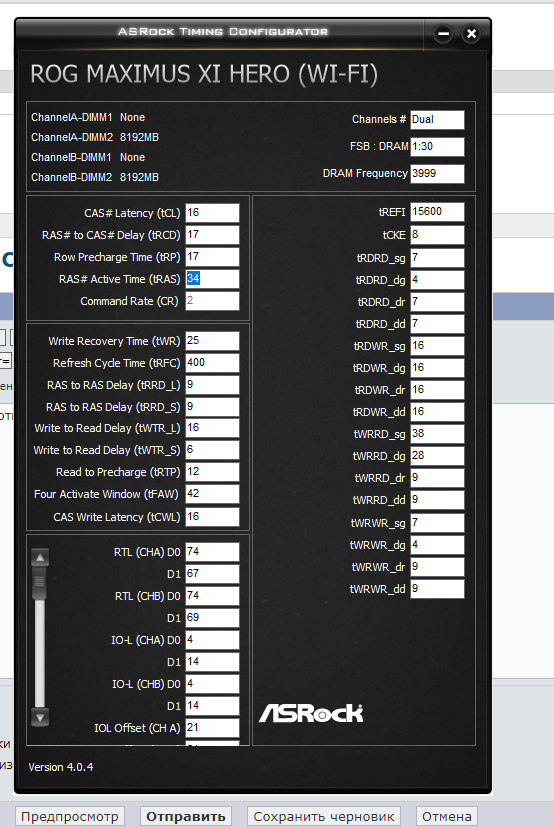Select the Write Recovery Time (tWR) field
Image resolution: width=554 pixels, height=828 pixels.
212,341
